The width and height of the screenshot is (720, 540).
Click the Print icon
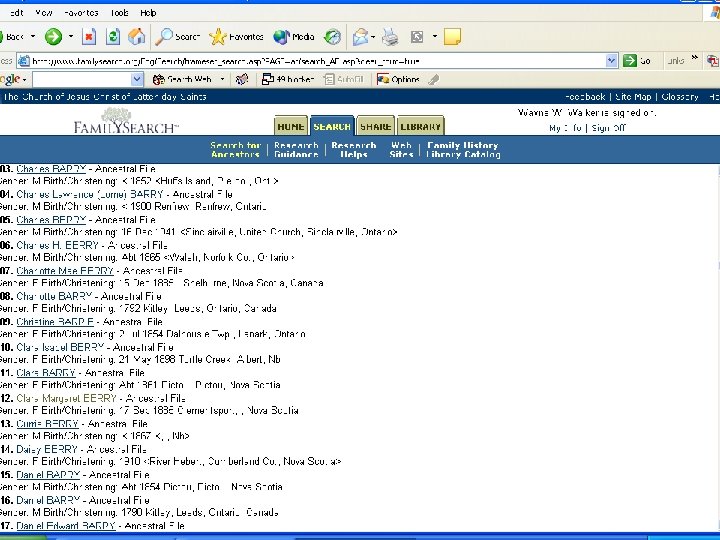coord(390,37)
